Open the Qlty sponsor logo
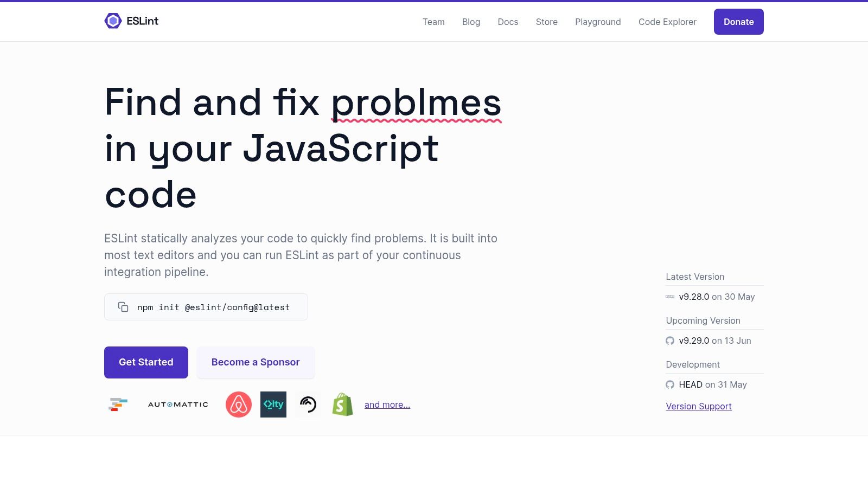The width and height of the screenshot is (868, 488). coord(273,404)
